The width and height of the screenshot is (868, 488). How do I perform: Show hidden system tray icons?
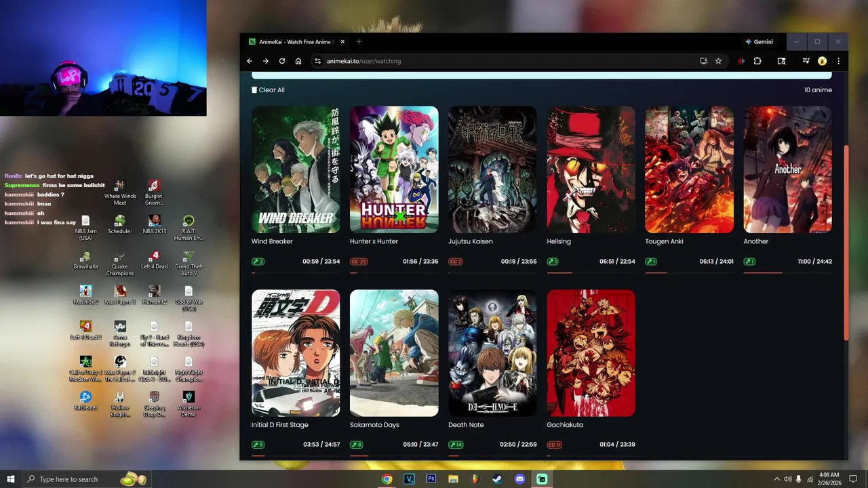(776, 479)
